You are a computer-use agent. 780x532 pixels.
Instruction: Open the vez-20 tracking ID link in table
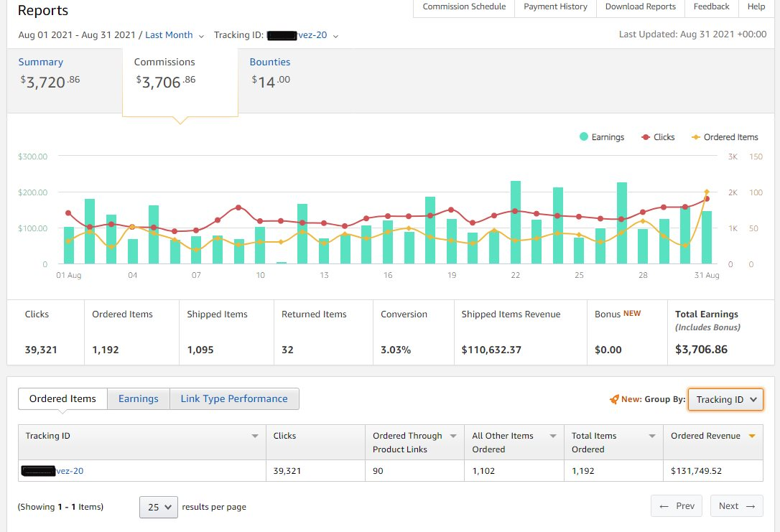(69, 471)
